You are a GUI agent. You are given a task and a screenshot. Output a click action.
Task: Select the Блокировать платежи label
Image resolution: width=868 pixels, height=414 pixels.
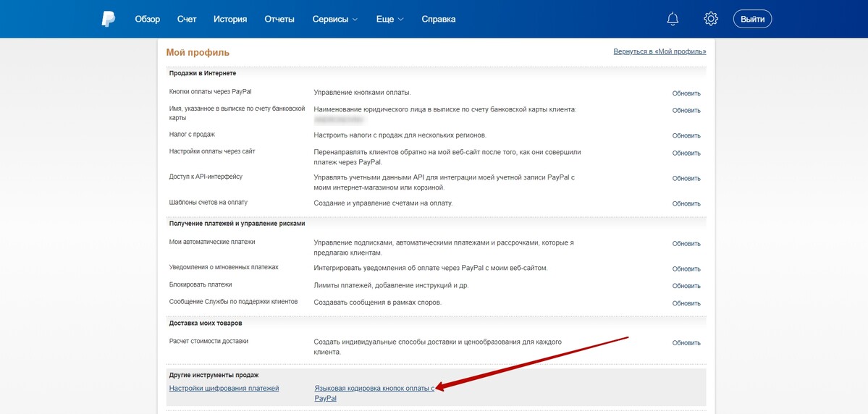tap(201, 284)
